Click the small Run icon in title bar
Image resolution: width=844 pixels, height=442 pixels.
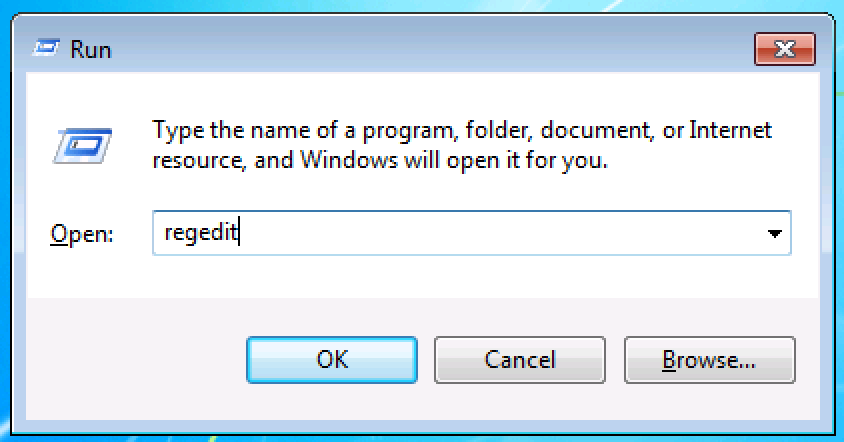coord(46,48)
